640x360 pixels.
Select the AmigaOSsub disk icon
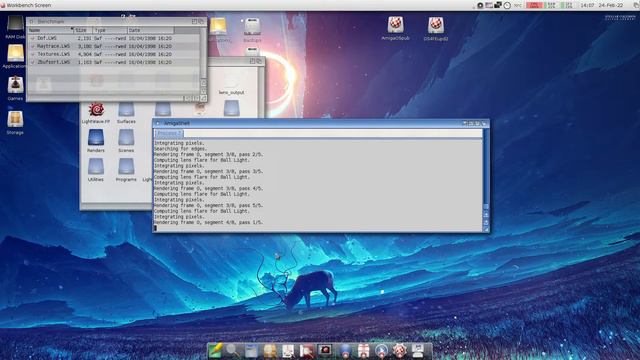[395, 25]
